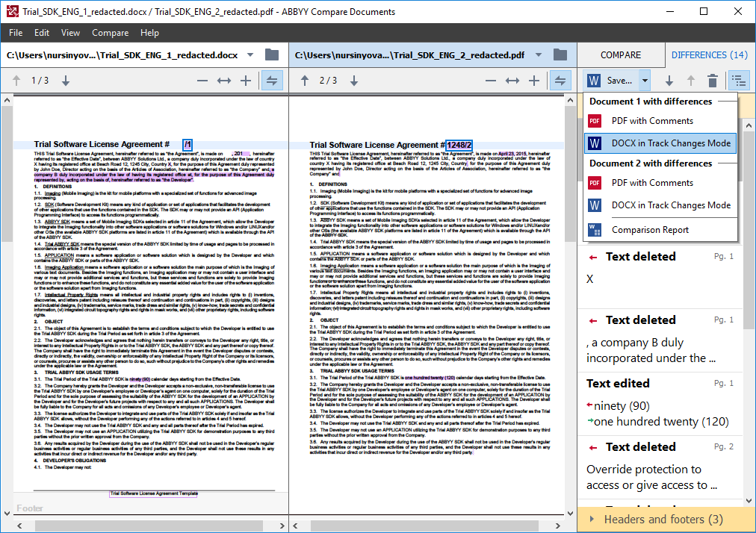Click 'one hundred twenty (120)' in right document
The width and height of the screenshot is (756, 533).
[x=430, y=378]
